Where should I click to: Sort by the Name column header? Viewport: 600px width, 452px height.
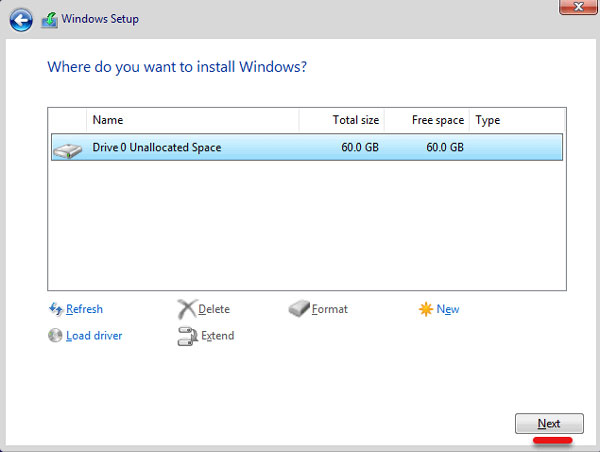pos(192,120)
